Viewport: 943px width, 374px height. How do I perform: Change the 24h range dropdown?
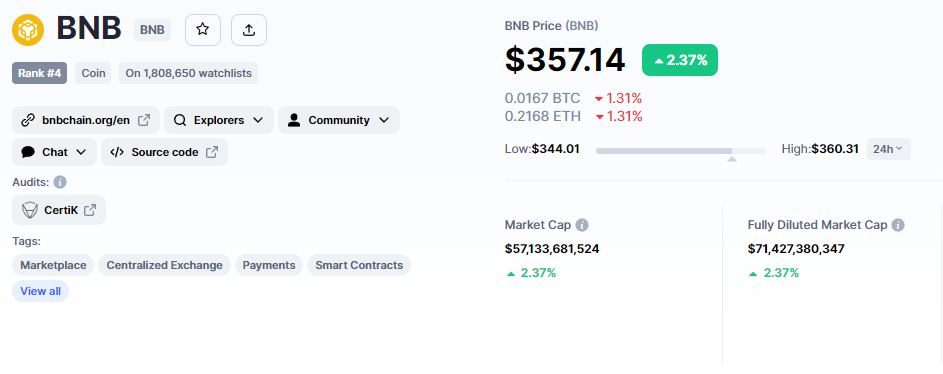coord(888,149)
